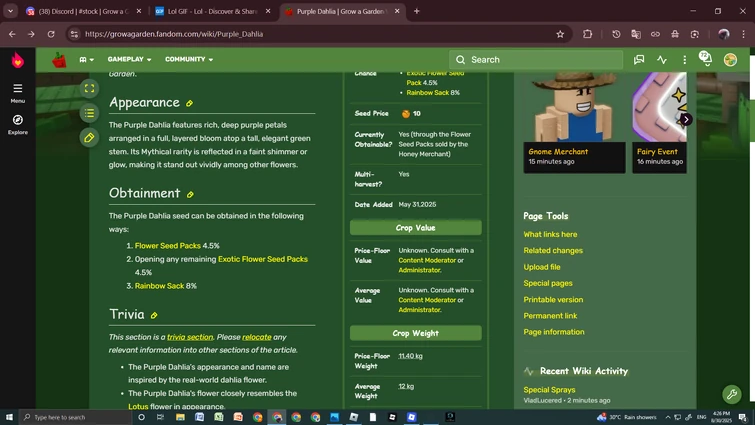Open Permanent link
This screenshot has height=425, width=755.
pos(550,316)
